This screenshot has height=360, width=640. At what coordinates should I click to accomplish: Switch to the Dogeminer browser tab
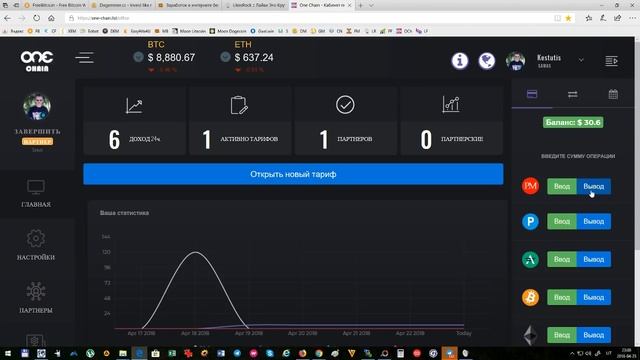click(121, 5)
